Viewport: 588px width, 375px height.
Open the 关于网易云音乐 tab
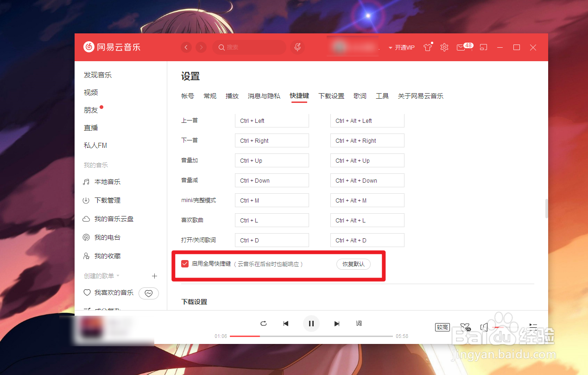(x=421, y=96)
